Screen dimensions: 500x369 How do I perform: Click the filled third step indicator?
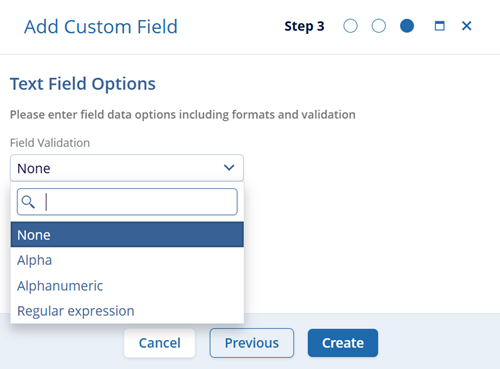tap(407, 26)
